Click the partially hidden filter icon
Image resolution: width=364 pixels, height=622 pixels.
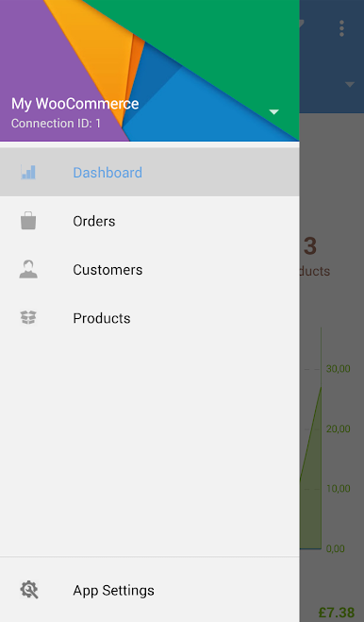click(x=302, y=25)
